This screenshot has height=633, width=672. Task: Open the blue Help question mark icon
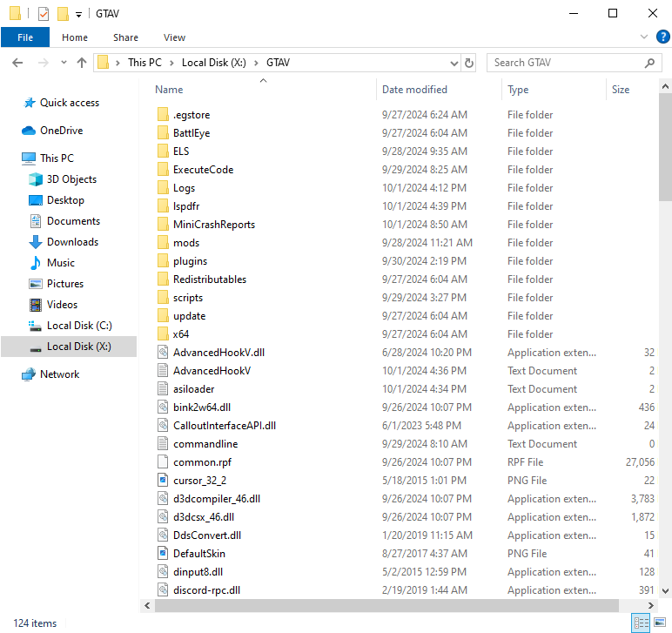(x=662, y=37)
